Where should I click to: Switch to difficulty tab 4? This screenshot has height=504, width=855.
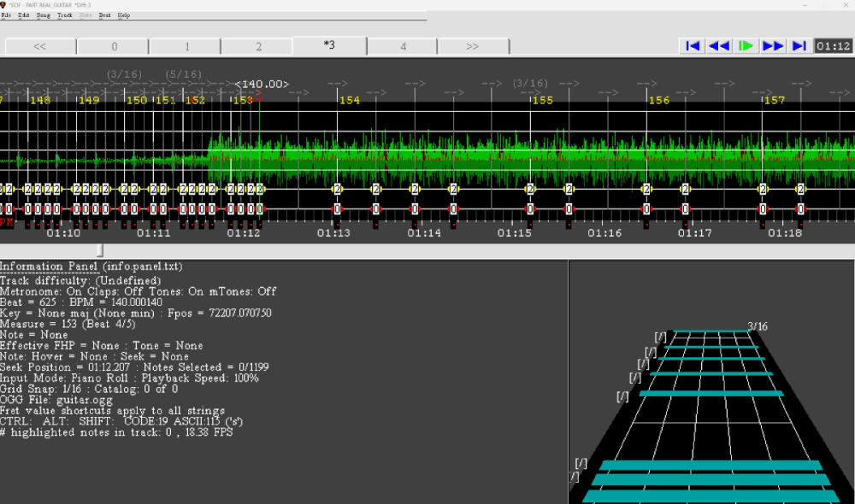(x=404, y=47)
